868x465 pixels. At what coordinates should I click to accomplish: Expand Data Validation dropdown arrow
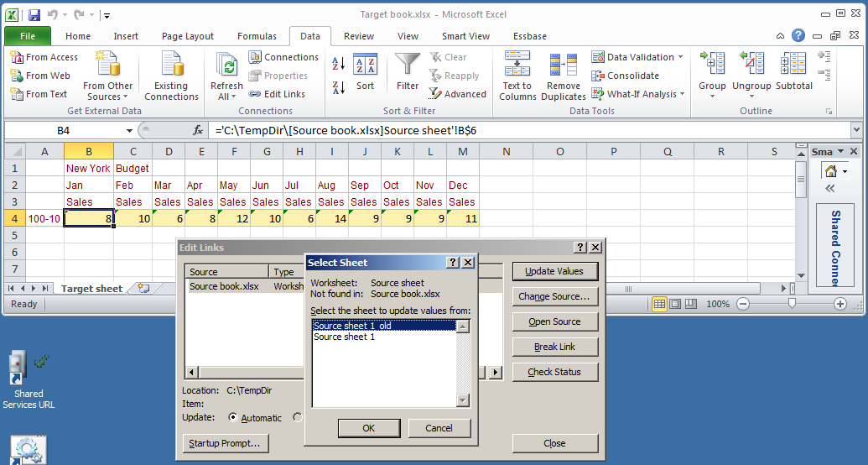point(680,57)
